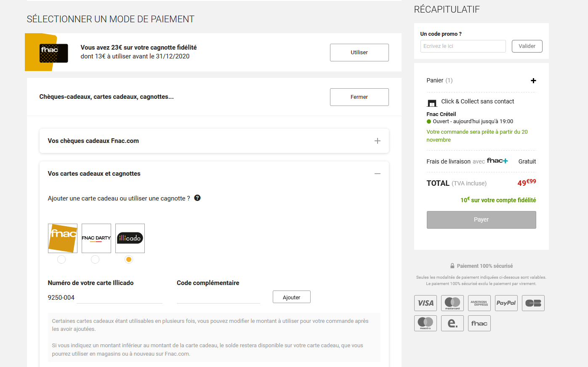Click the Code complémentaire input field
Image resolution: width=588 pixels, height=367 pixels.
pos(218,297)
